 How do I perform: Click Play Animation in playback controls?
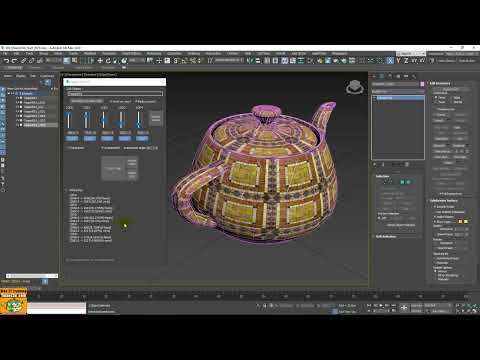[x=381, y=305]
